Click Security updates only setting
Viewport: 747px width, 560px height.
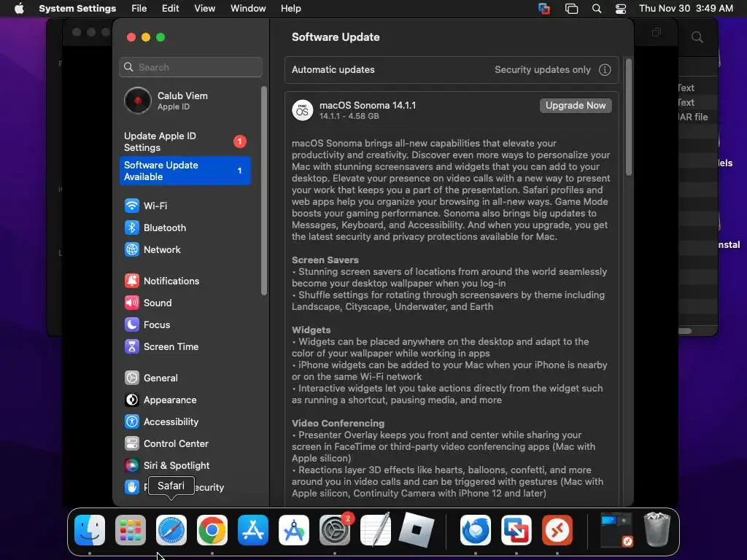[x=543, y=70]
